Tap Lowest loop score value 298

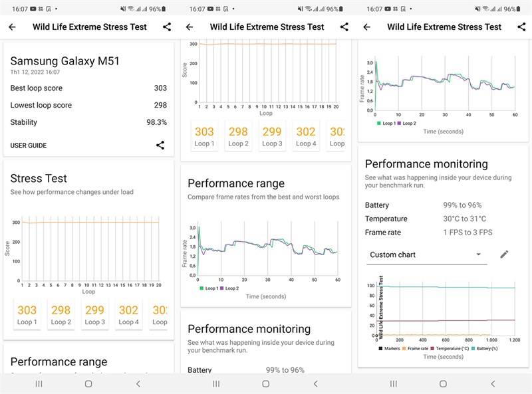(x=160, y=105)
